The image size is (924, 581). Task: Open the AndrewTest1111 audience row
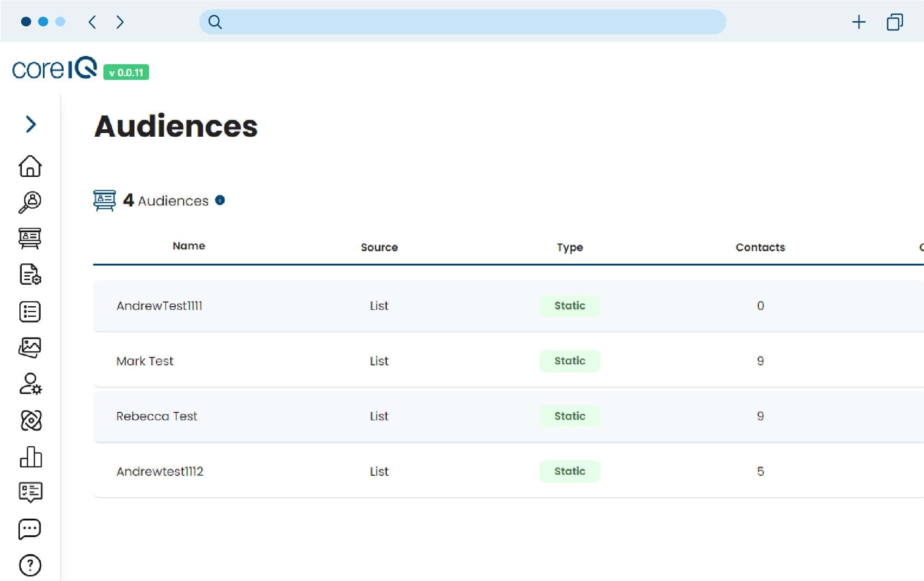(x=159, y=306)
